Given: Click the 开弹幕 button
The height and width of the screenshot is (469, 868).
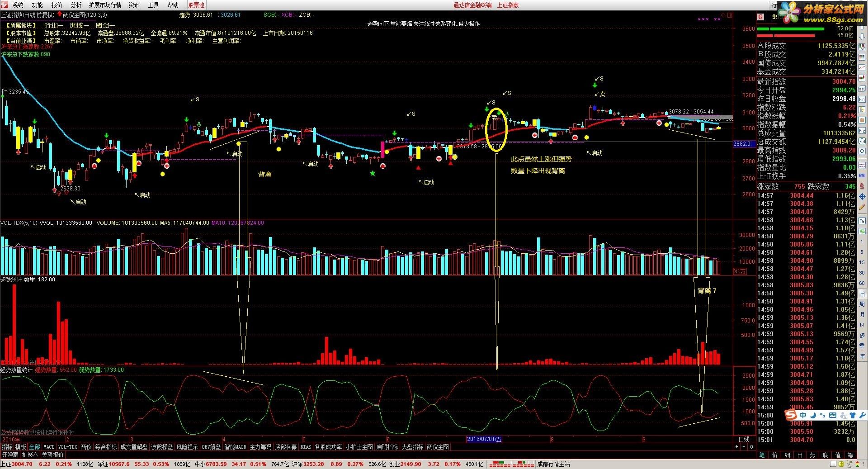Looking at the screenshot, I should tap(10, 455).
